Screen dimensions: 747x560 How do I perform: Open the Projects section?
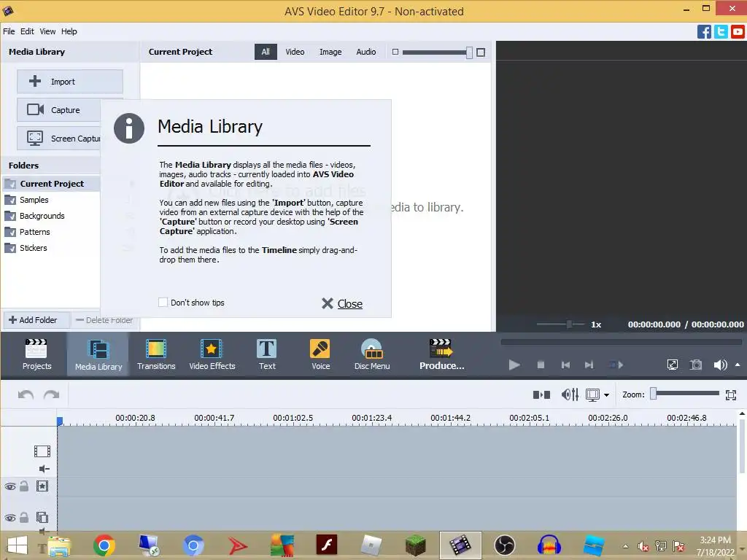click(36, 354)
